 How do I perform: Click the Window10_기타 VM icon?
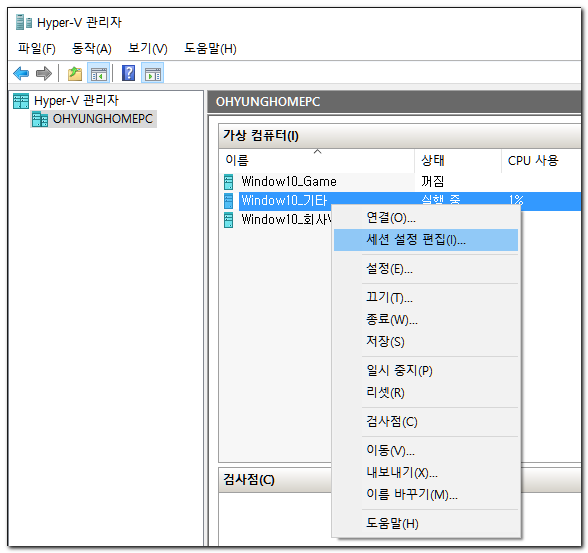(x=228, y=201)
